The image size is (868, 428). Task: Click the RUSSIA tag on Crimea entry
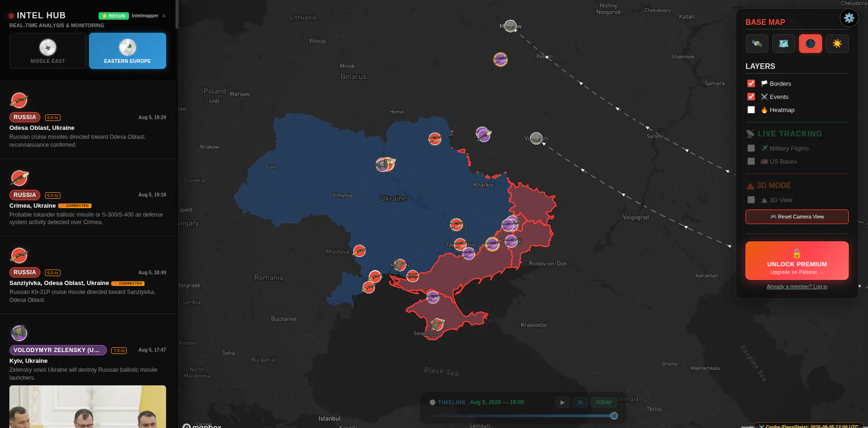pos(25,195)
